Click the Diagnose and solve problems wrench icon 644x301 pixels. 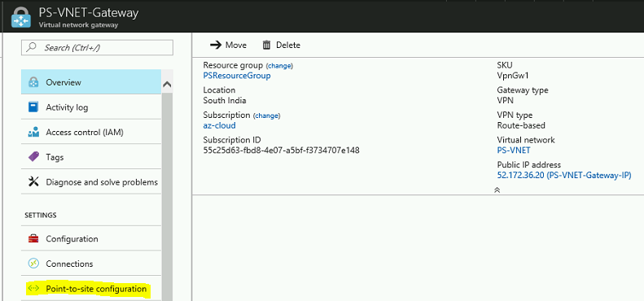tap(33, 181)
